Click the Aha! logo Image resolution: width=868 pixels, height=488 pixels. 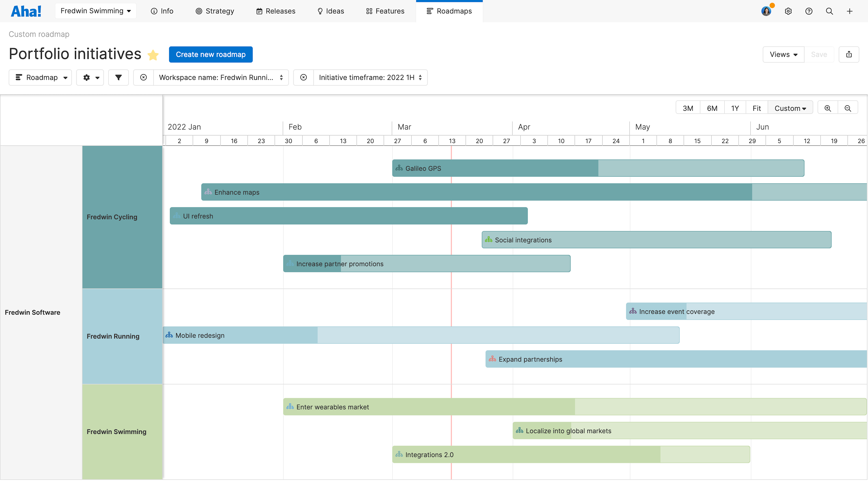pyautogui.click(x=26, y=11)
